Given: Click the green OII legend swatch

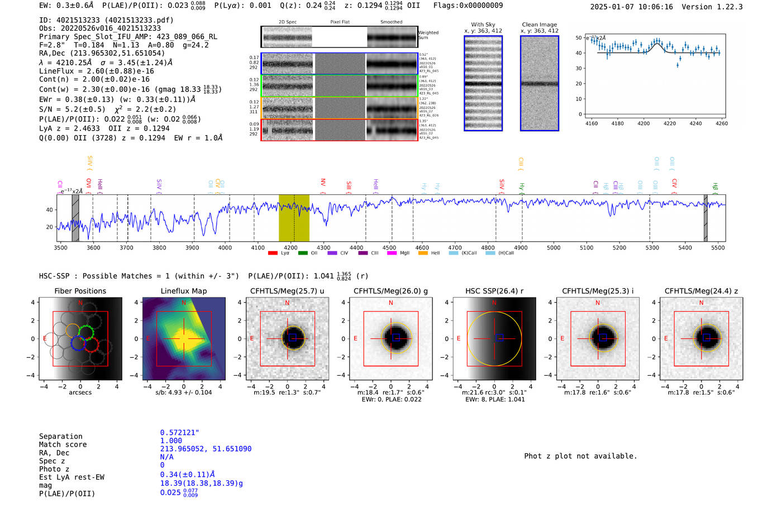Looking at the screenshot, I should pyautogui.click(x=303, y=253).
